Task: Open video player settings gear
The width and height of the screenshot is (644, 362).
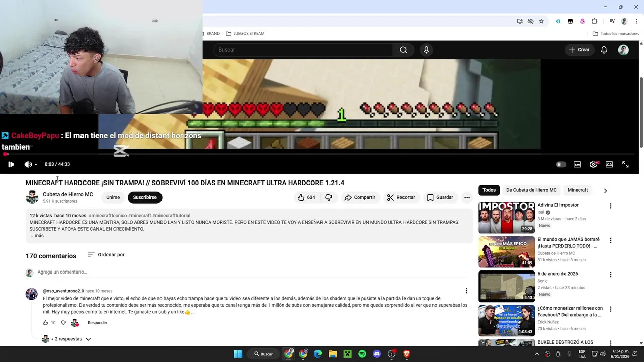Action: (x=594, y=164)
